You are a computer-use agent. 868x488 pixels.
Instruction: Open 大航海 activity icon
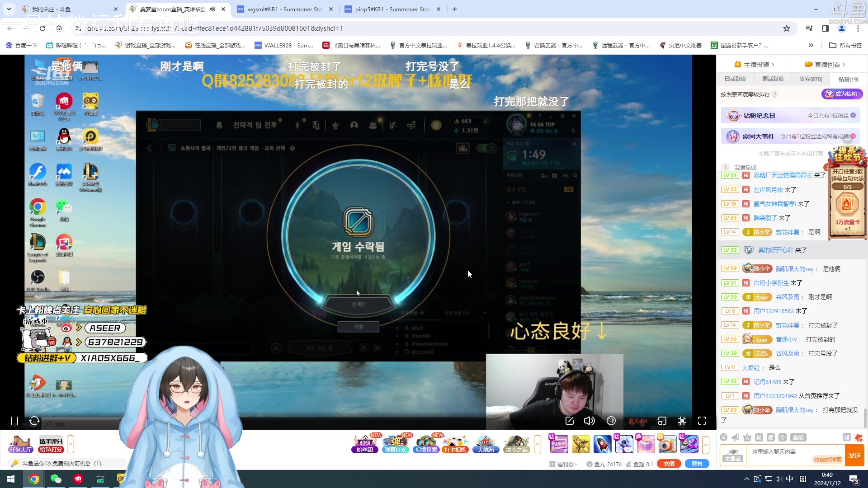[x=486, y=444]
